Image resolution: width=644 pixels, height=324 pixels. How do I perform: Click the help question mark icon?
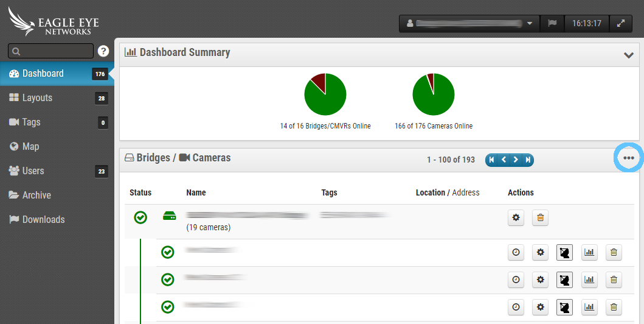[x=103, y=51]
